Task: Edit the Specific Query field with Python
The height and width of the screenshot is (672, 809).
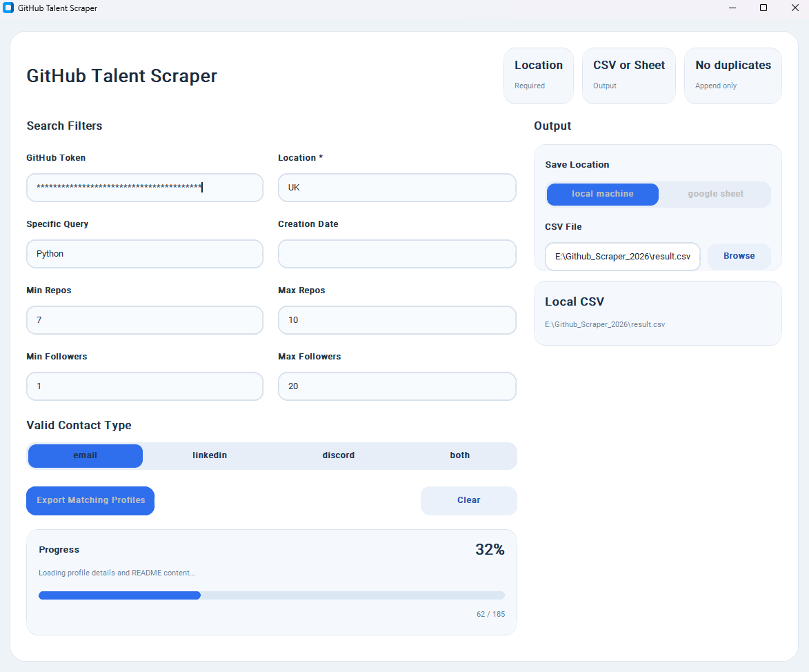Action: (144, 254)
